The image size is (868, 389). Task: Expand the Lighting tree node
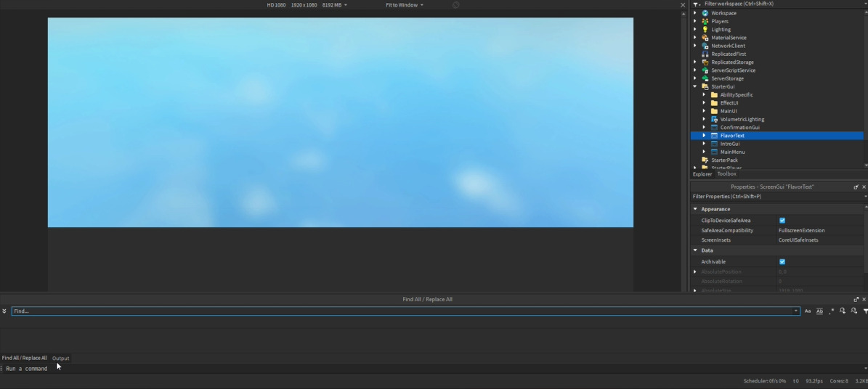pyautogui.click(x=695, y=29)
